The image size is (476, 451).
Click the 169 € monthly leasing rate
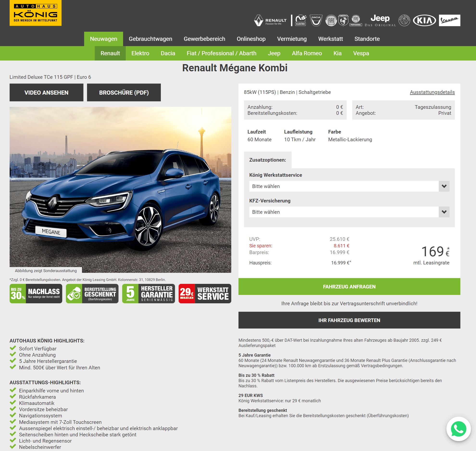point(435,252)
